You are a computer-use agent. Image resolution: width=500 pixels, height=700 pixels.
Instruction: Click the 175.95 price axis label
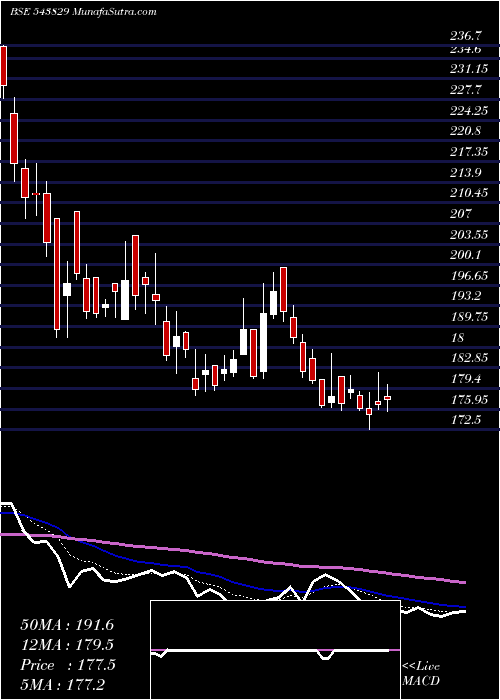pyautogui.click(x=469, y=400)
